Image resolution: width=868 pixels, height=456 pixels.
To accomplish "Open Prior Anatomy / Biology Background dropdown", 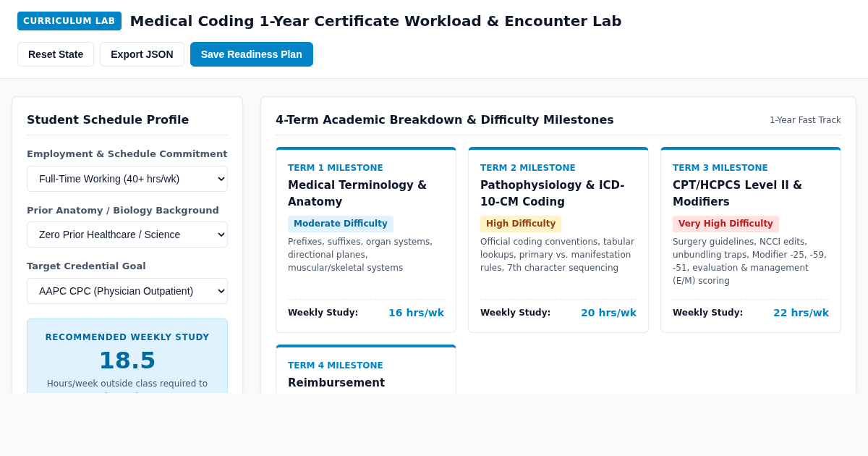I will (127, 235).
